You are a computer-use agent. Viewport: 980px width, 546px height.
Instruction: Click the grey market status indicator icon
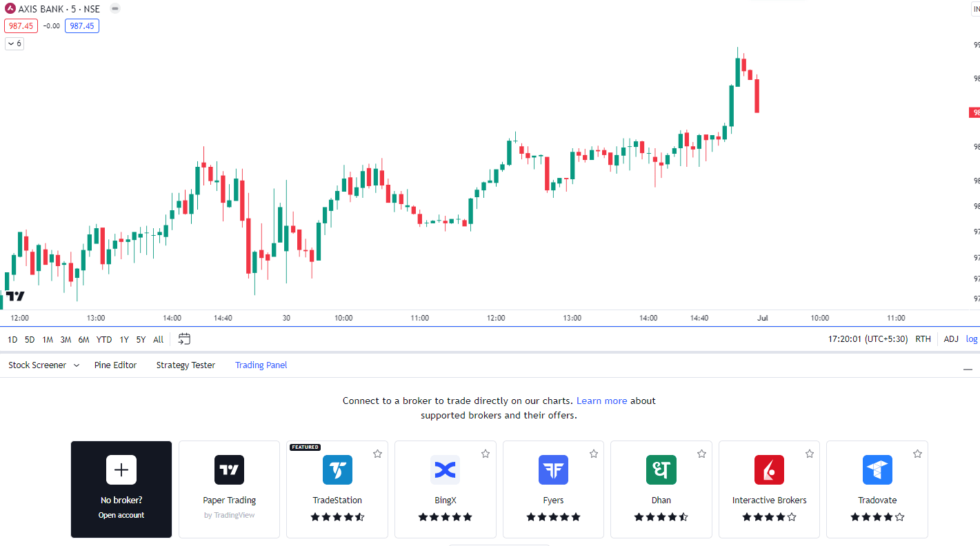pyautogui.click(x=115, y=9)
